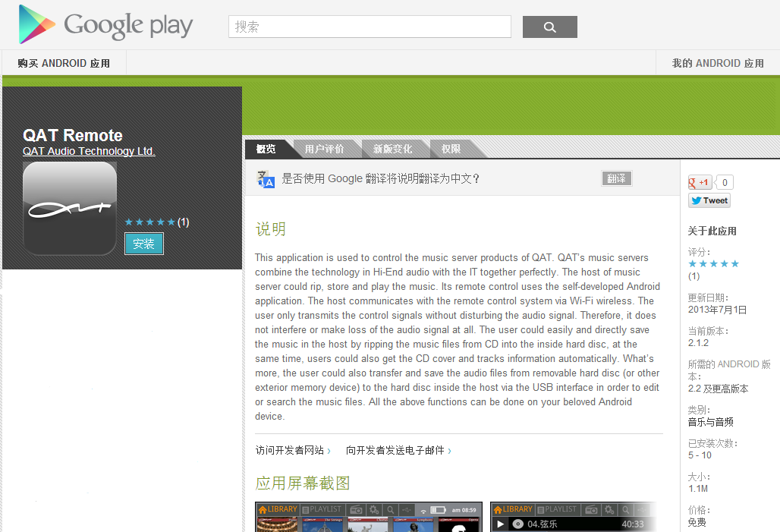This screenshot has width=780, height=532.
Task: Click the current version value 2.1.2
Action: (698, 343)
